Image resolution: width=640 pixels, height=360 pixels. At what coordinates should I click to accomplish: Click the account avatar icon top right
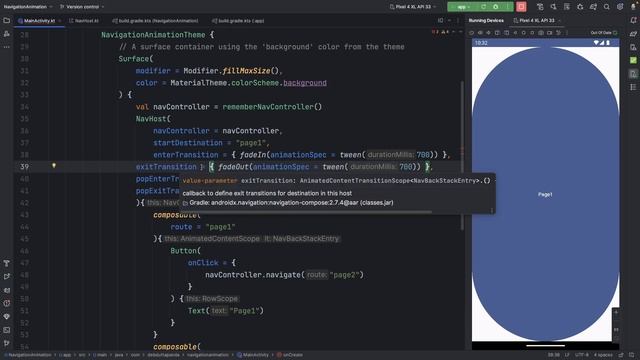(633, 7)
